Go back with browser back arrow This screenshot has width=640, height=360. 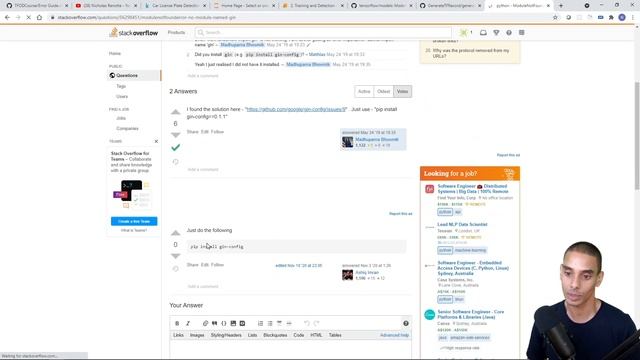pyautogui.click(x=7, y=18)
